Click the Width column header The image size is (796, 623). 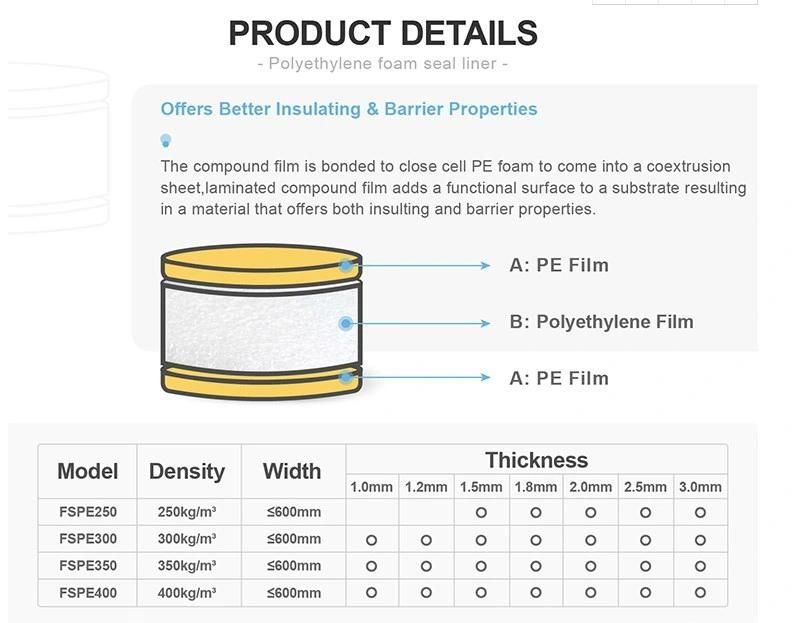[292, 471]
